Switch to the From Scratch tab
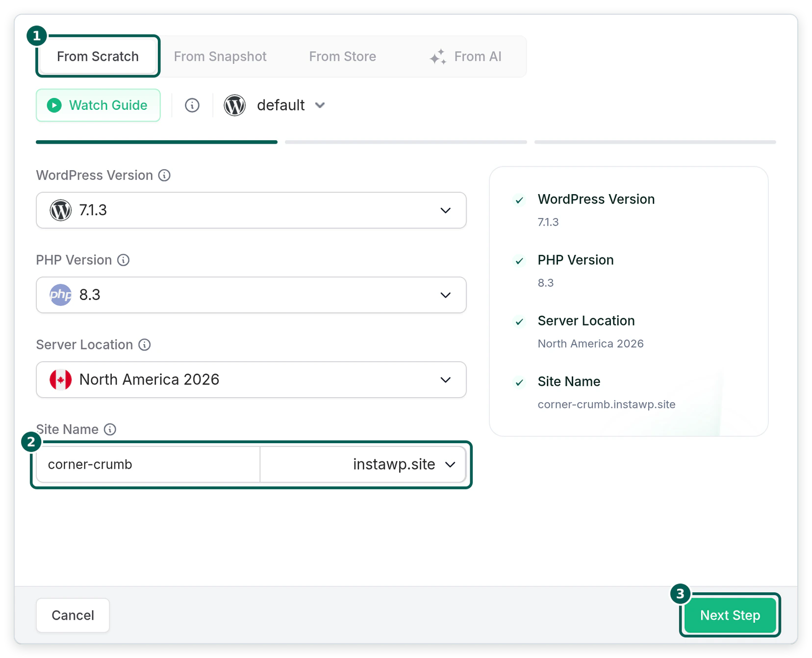This screenshot has height=658, width=812. pyautogui.click(x=98, y=56)
